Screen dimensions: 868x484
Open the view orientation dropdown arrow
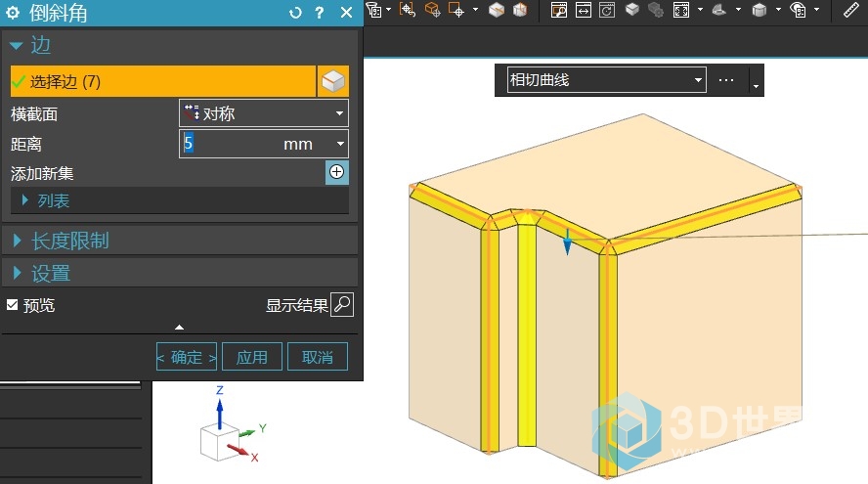point(738,10)
